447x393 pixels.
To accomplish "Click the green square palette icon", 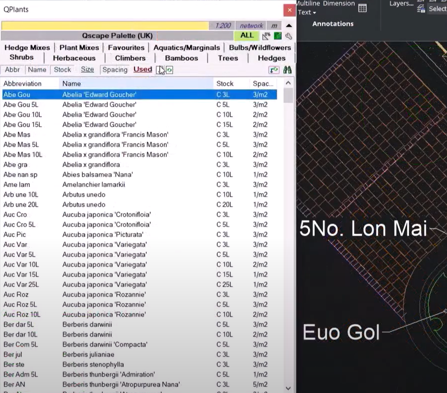I will 277,36.
